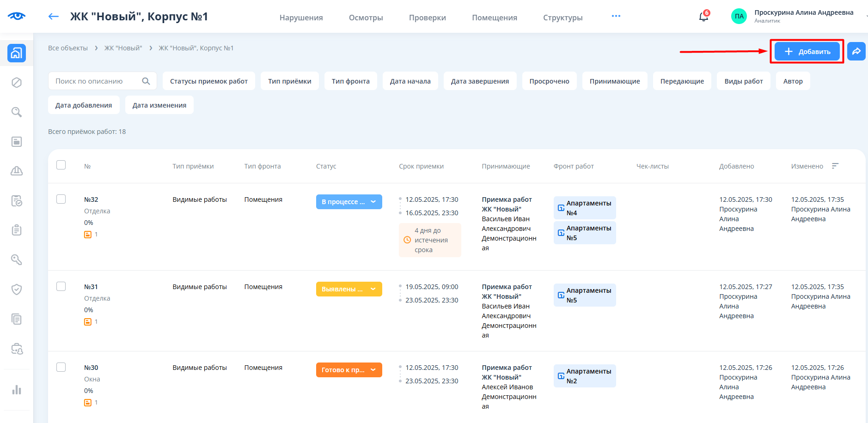Tick the checkbox for row №32

pos(61,199)
